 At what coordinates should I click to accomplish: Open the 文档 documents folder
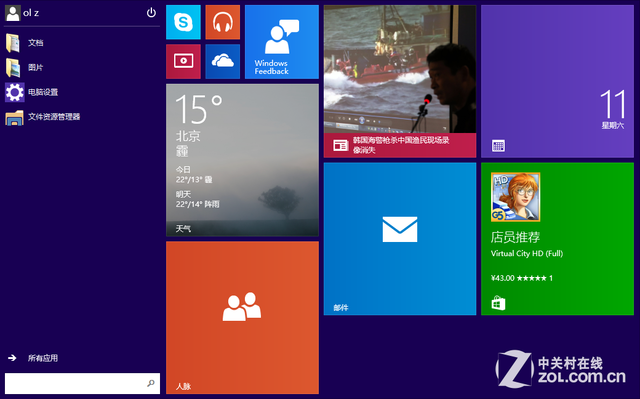point(24,43)
